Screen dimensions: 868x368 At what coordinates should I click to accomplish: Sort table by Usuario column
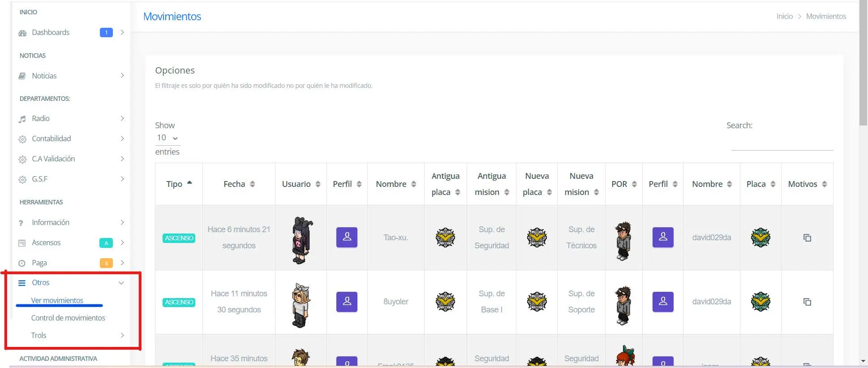tap(301, 184)
